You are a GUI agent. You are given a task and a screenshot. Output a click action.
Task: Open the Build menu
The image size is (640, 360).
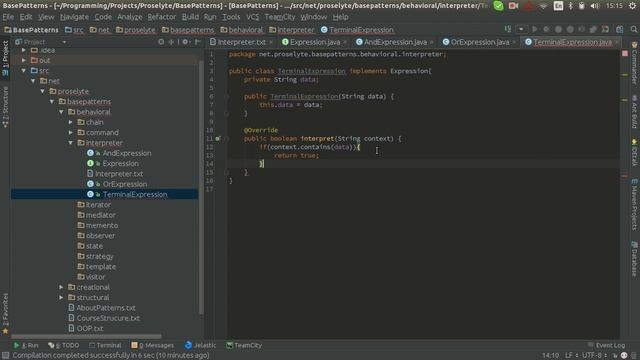(190, 17)
